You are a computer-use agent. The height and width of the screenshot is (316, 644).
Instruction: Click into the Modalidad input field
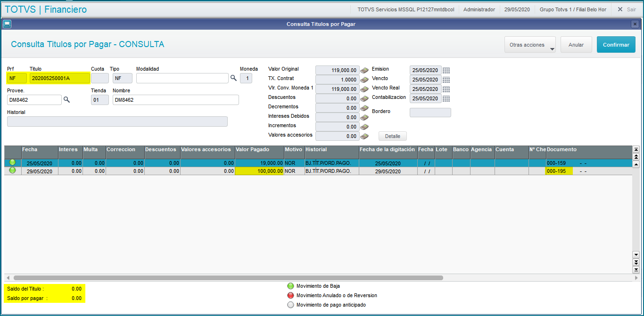tap(182, 78)
